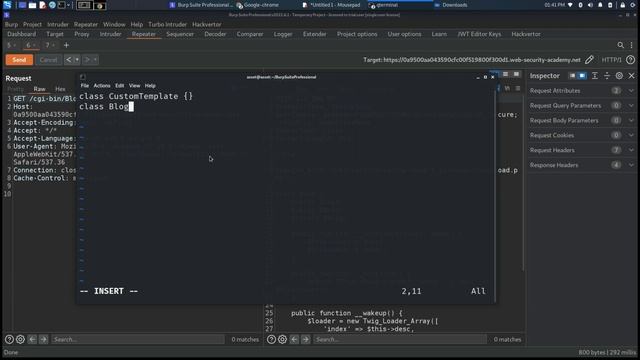Open the Repeater help question-mark icon
The height and width of the screenshot is (360, 640).
click(x=630, y=60)
